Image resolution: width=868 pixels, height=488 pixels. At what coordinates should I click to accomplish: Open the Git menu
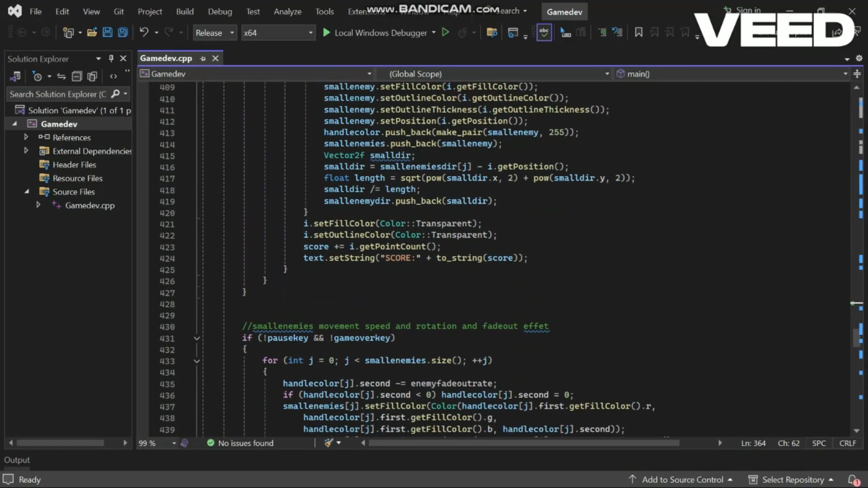118,11
